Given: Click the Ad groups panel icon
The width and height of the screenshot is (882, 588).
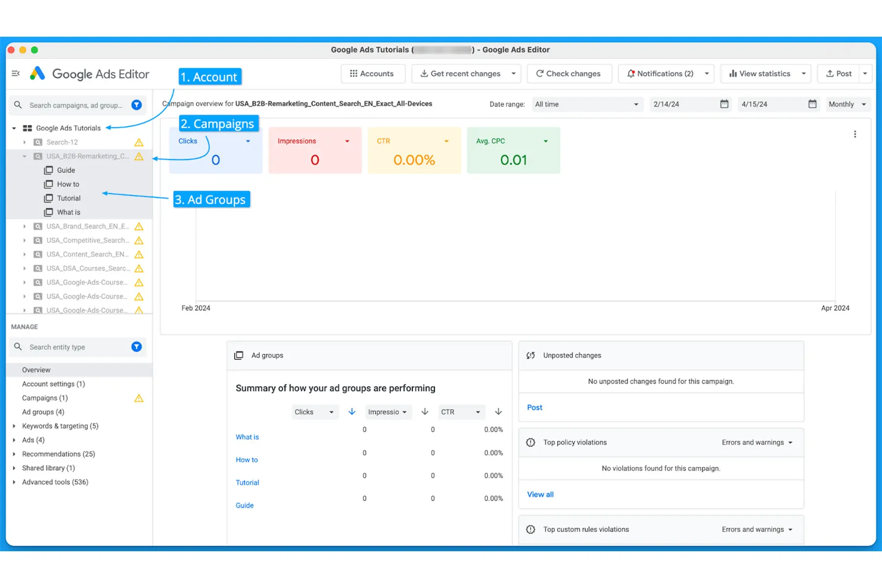Looking at the screenshot, I should [x=239, y=355].
